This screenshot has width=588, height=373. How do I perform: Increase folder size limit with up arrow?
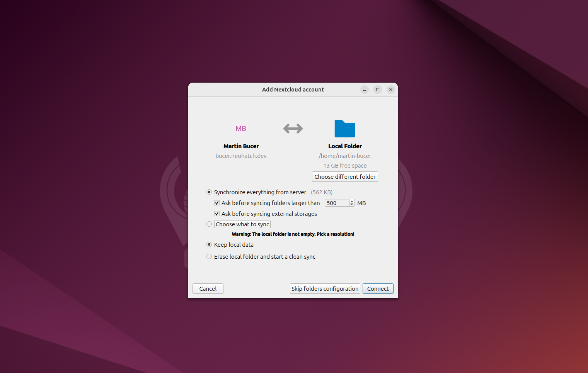tap(352, 201)
